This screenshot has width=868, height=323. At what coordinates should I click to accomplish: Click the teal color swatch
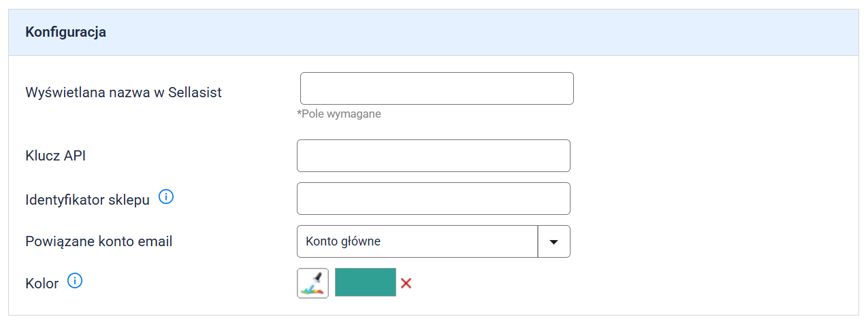point(366,282)
